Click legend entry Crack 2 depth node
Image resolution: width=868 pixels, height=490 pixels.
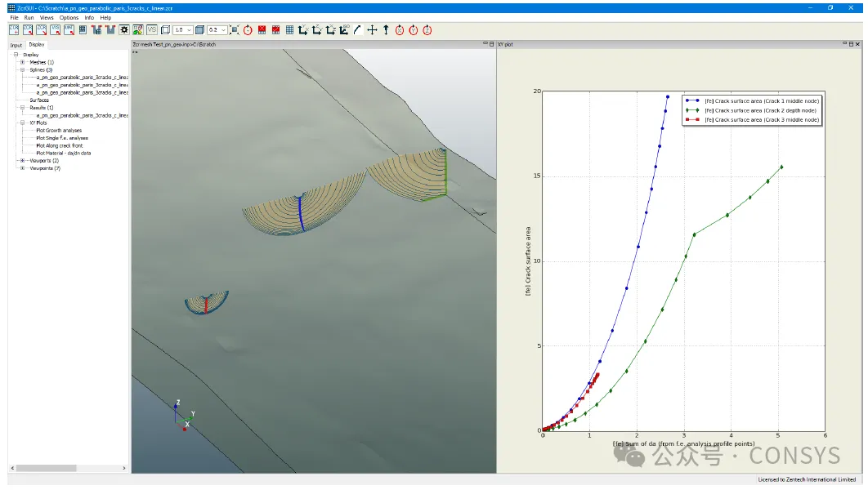point(750,110)
